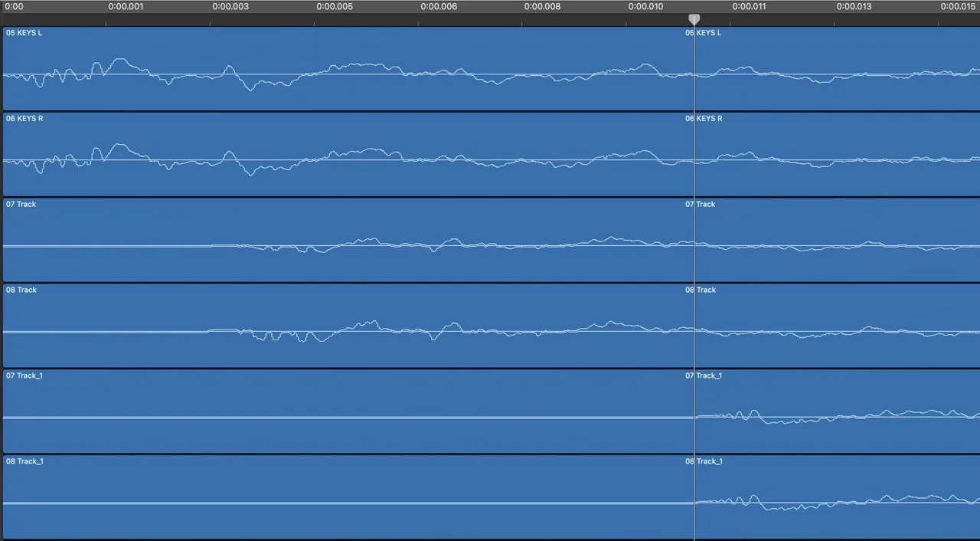The image size is (980, 541).
Task: Select the 06 KEYS R region before the playhead
Action: pyautogui.click(x=348, y=155)
